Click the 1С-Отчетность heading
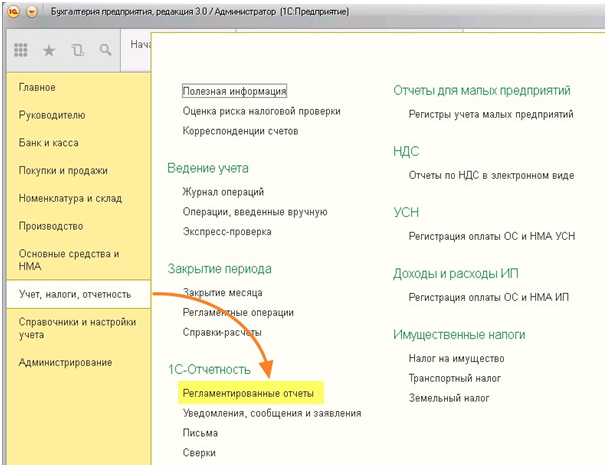This screenshot has width=607, height=467. click(209, 369)
